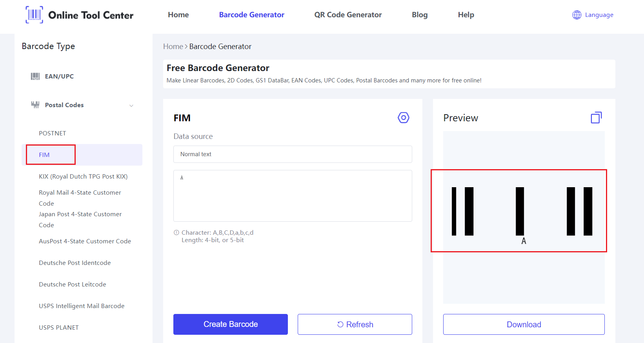Click the Postal Codes barcode icon
Screen dimensions: 644x343
point(35,105)
